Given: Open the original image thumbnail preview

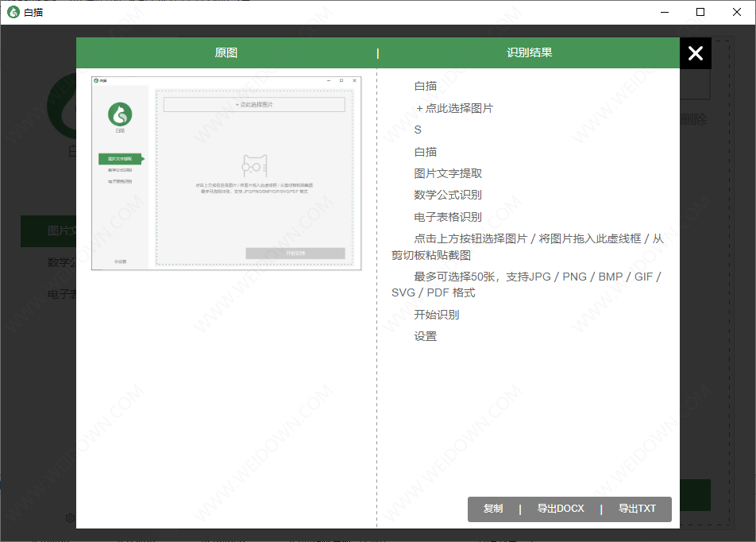Looking at the screenshot, I should [226, 172].
